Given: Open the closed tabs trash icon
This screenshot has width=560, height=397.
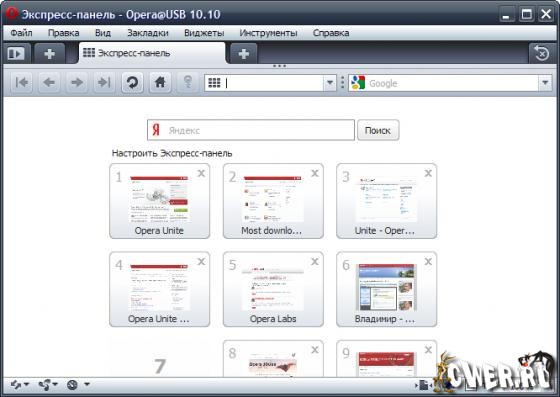Looking at the screenshot, I should coord(542,54).
